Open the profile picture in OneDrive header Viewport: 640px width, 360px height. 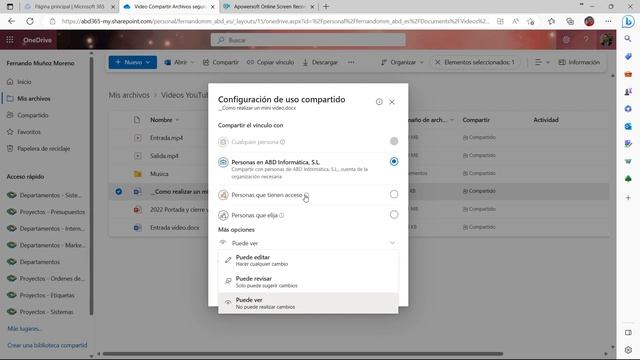(606, 40)
